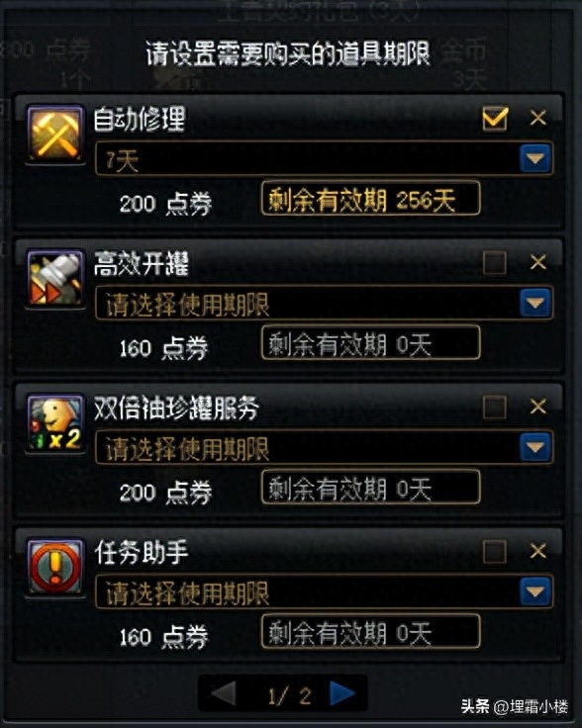Click the 双倍袖珍罐服务 x2 icon
Screen dimensions: 582x728
coord(55,422)
